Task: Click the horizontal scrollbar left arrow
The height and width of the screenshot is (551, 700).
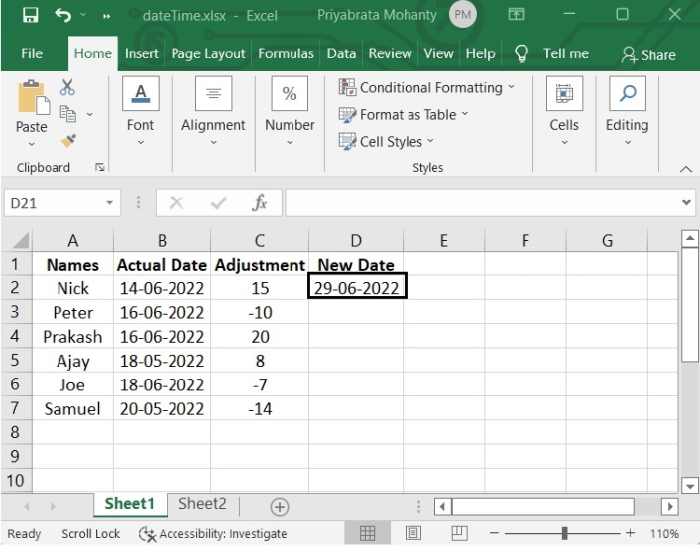Action: [x=442, y=507]
